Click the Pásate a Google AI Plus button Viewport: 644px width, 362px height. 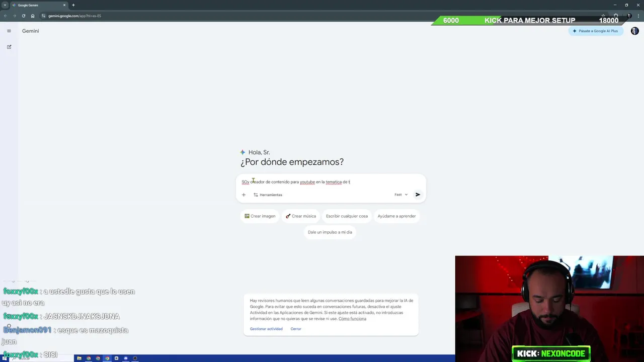(x=596, y=31)
